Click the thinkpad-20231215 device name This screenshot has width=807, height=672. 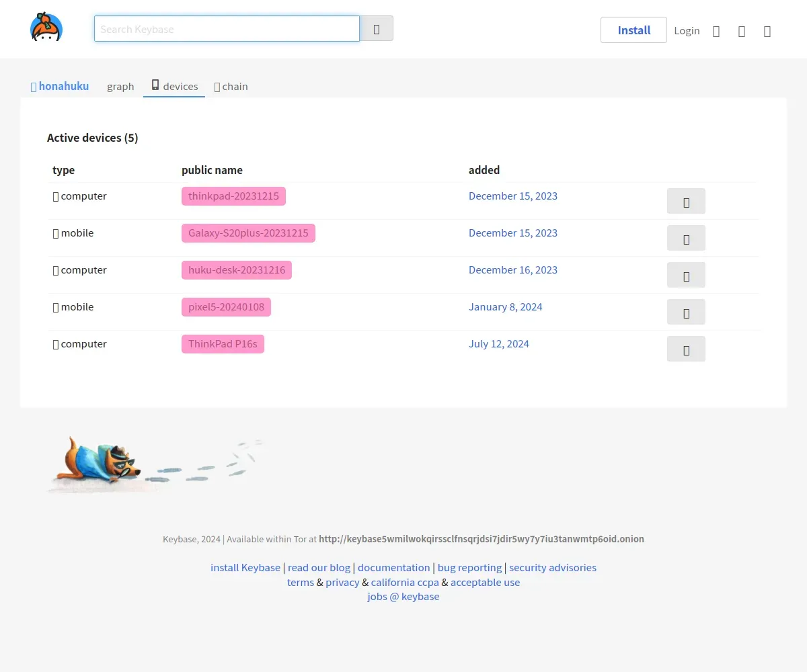click(x=233, y=196)
